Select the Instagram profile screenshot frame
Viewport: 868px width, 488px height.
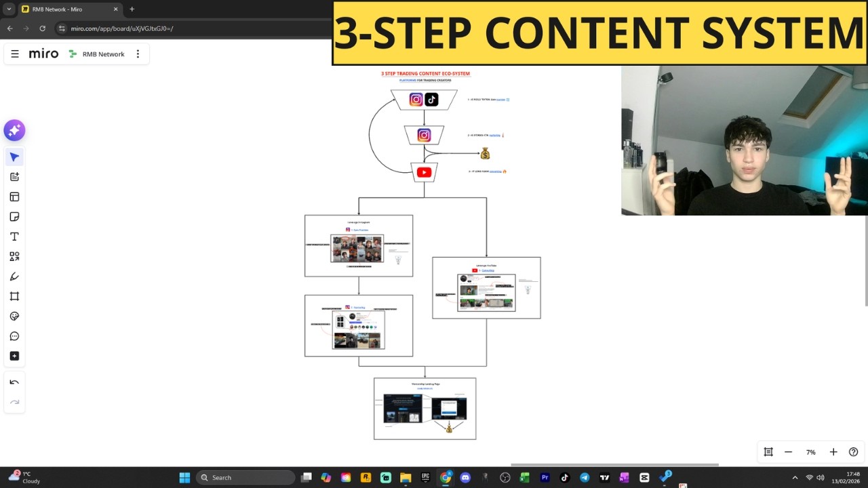pos(359,325)
